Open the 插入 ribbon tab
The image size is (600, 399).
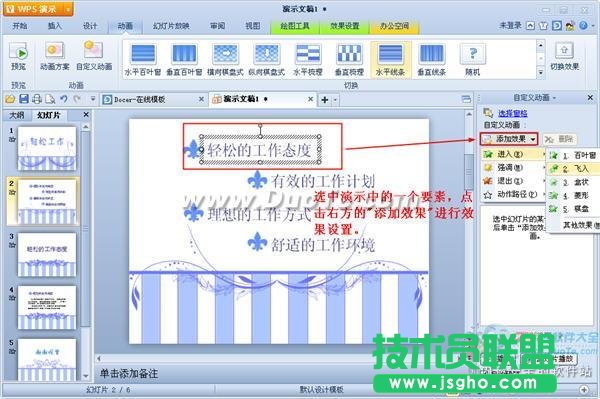click(x=55, y=26)
